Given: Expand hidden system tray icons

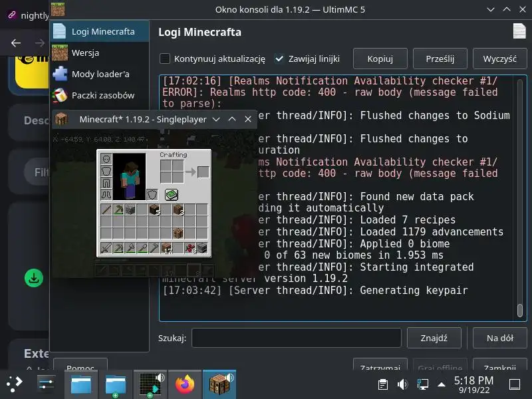Looking at the screenshot, I should [x=442, y=384].
